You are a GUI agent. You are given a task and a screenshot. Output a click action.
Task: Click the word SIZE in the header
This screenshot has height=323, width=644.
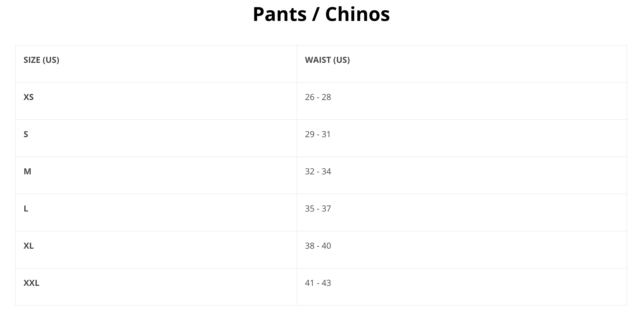[x=32, y=60]
